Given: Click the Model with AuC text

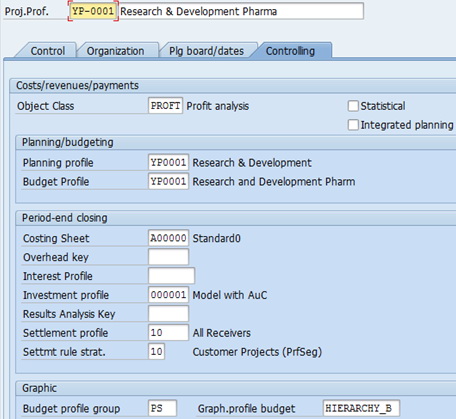Looking at the screenshot, I should 230,295.
